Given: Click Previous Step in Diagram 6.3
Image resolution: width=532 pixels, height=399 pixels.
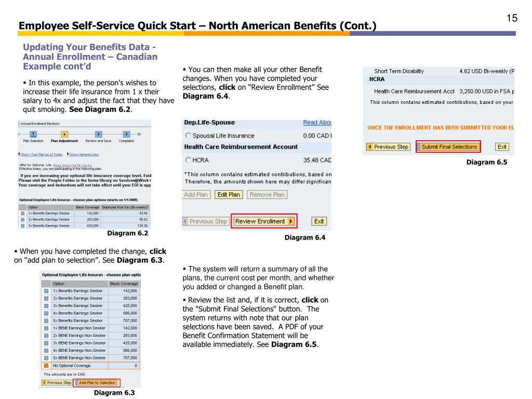Looking at the screenshot, I should point(57,383).
